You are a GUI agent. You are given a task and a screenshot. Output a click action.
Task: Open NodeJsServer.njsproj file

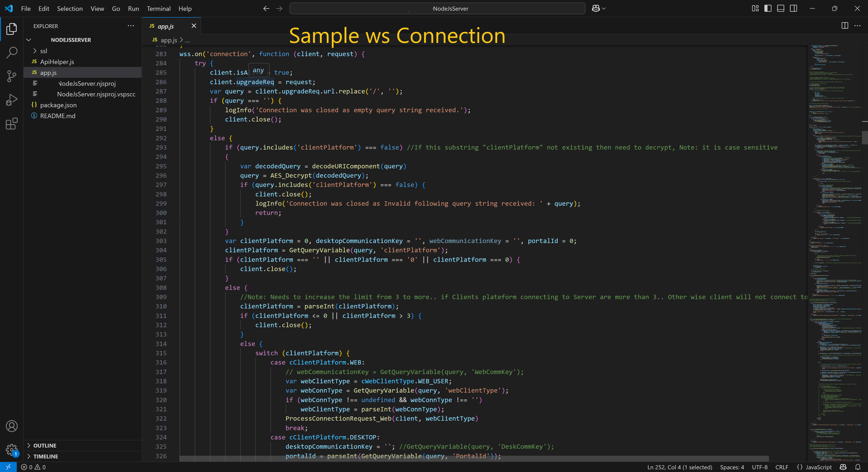click(x=83, y=83)
